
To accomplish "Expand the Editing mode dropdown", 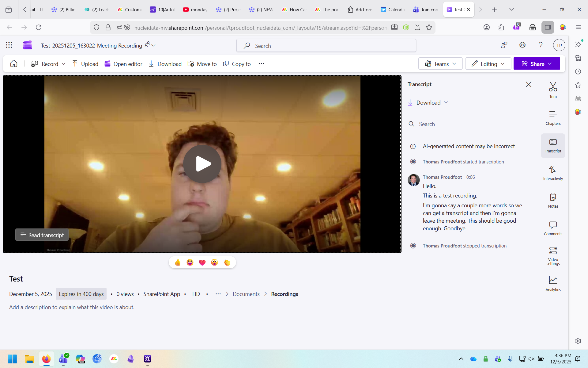I will (488, 64).
